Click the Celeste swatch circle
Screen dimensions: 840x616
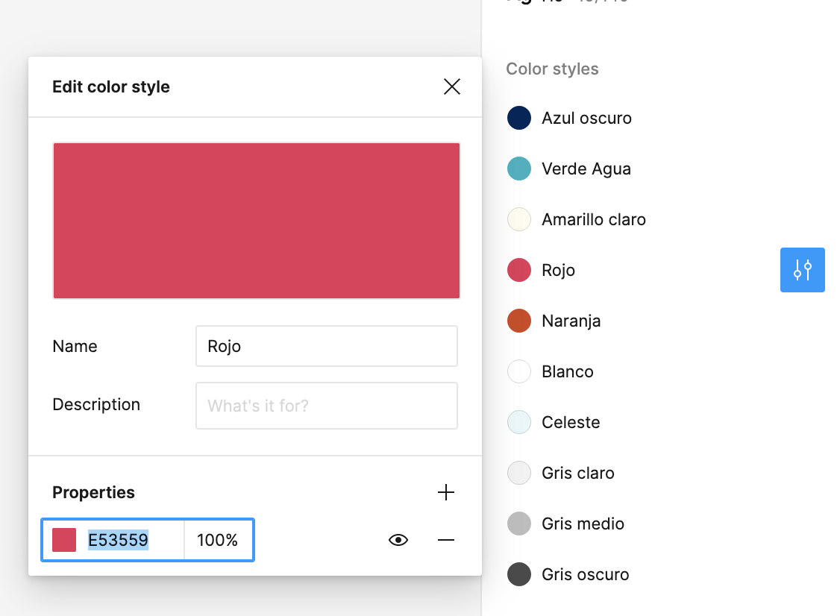(518, 422)
